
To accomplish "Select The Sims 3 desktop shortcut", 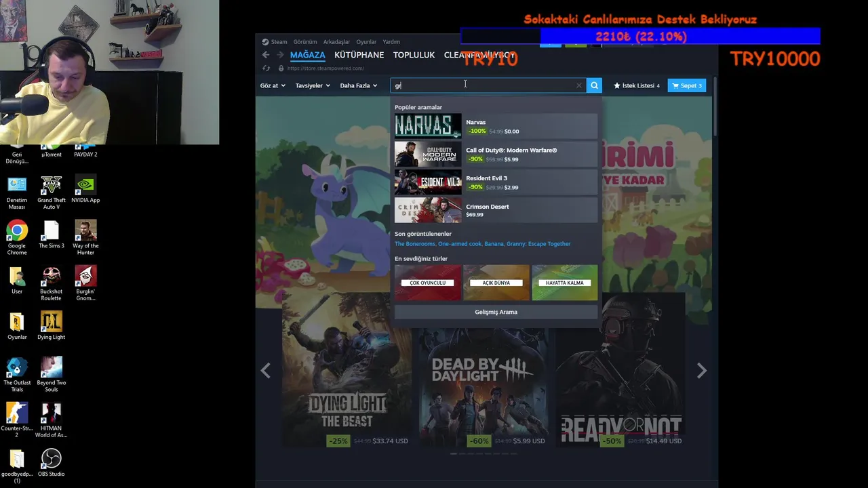I will click(52, 235).
